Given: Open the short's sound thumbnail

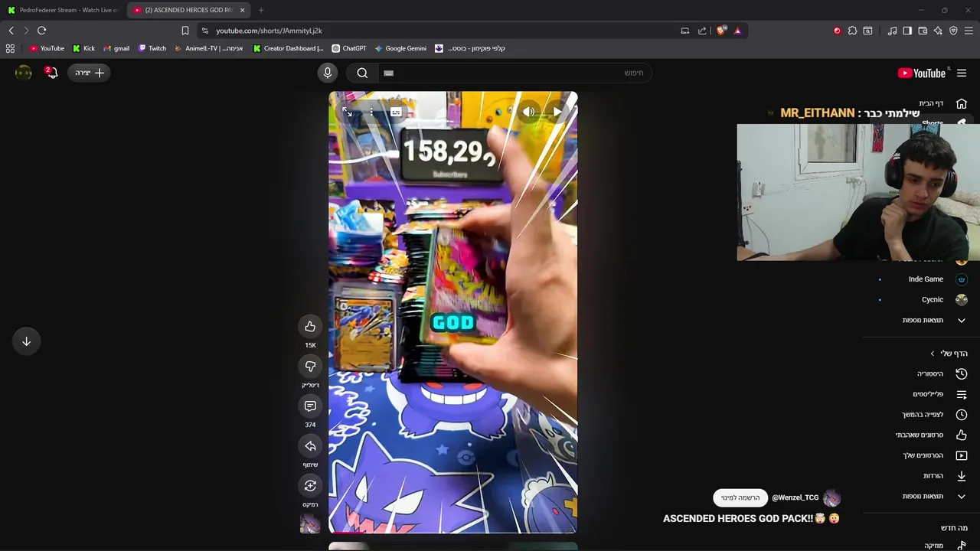Looking at the screenshot, I should [x=310, y=524].
